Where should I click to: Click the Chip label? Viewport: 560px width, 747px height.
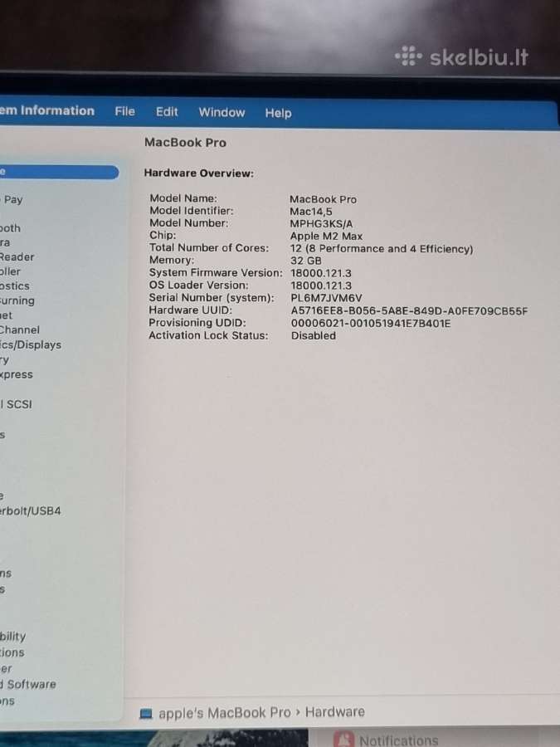click(163, 235)
